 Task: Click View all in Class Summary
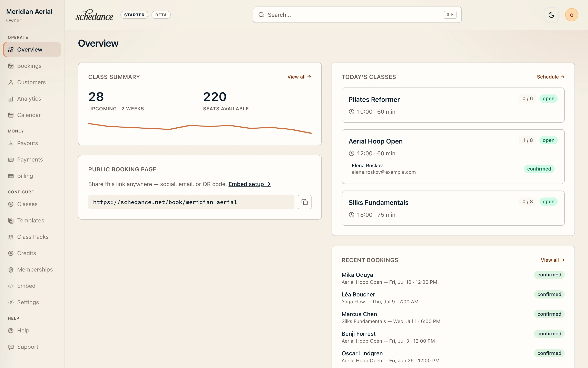(299, 77)
